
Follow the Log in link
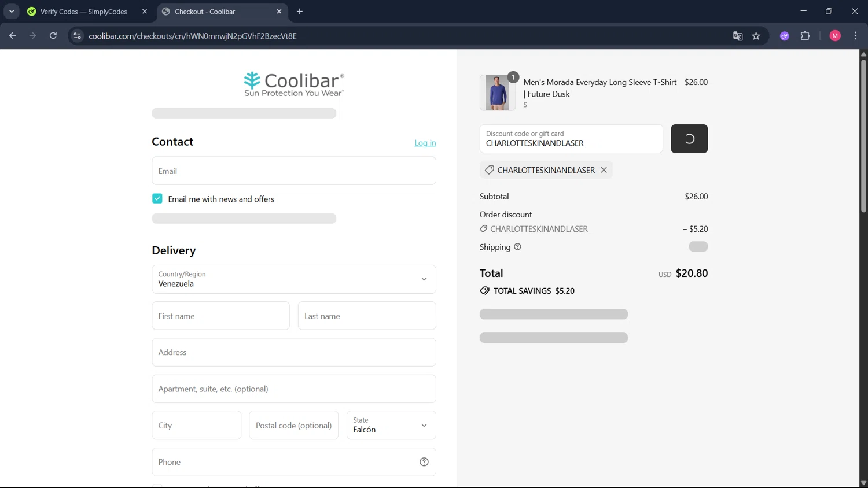tap(425, 143)
